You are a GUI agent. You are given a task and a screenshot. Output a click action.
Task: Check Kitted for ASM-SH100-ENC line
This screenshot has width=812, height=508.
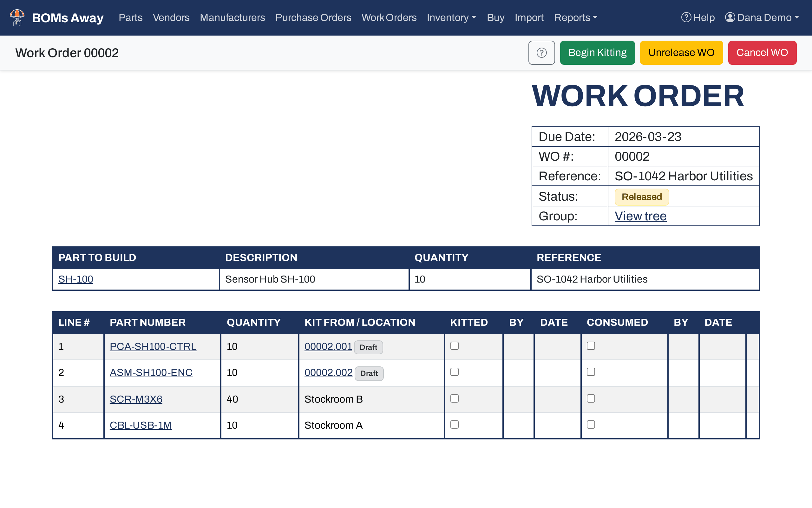point(454,372)
